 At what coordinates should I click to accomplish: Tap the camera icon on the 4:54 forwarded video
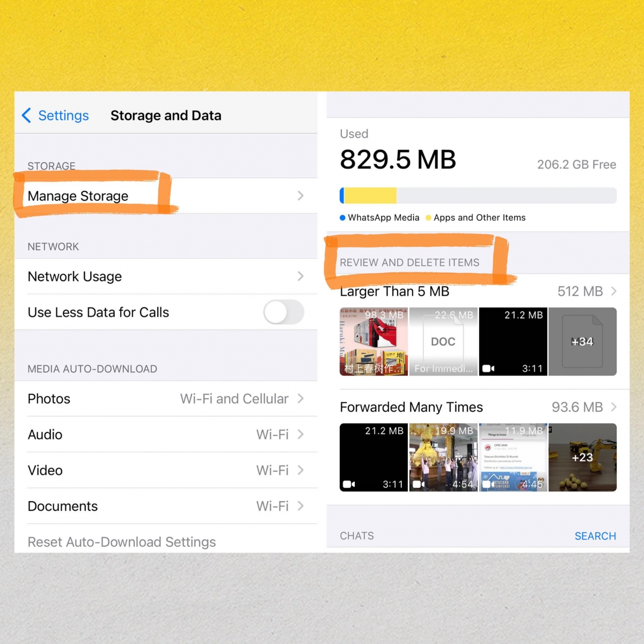tap(418, 484)
